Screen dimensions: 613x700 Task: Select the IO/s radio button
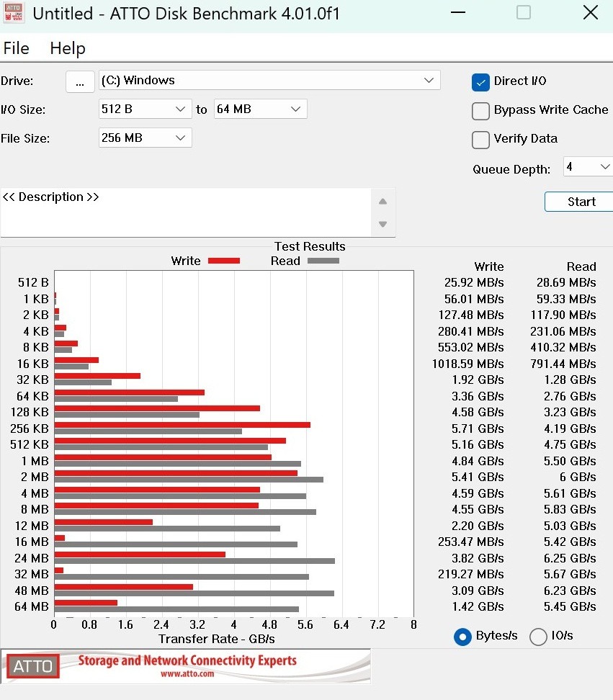coord(538,637)
